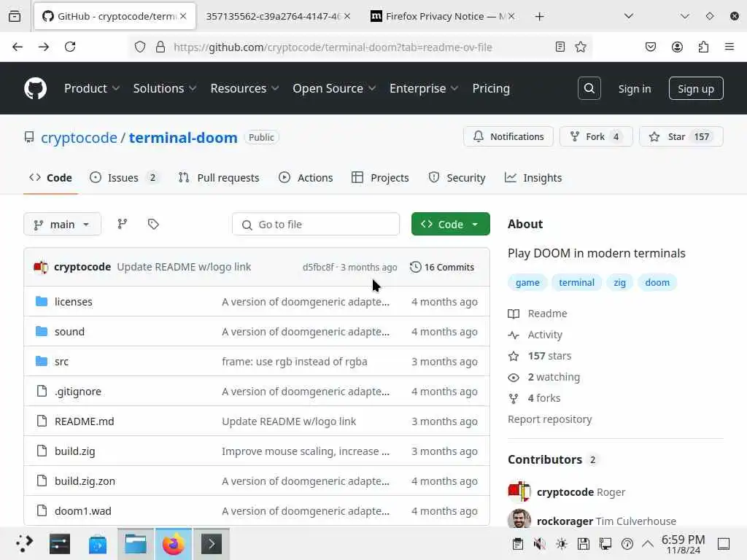Screen dimensions: 747x560
Task: Click the browser address bar URL
Action: coord(333,47)
